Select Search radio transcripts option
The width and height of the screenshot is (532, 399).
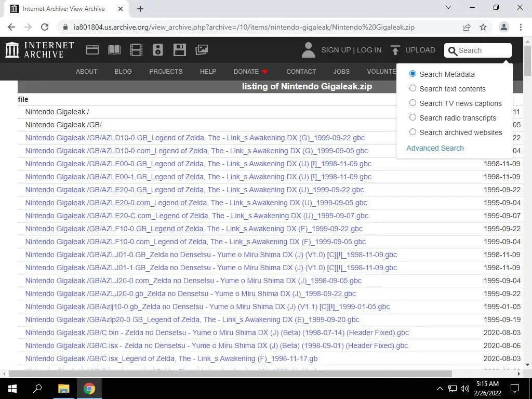[413, 117]
